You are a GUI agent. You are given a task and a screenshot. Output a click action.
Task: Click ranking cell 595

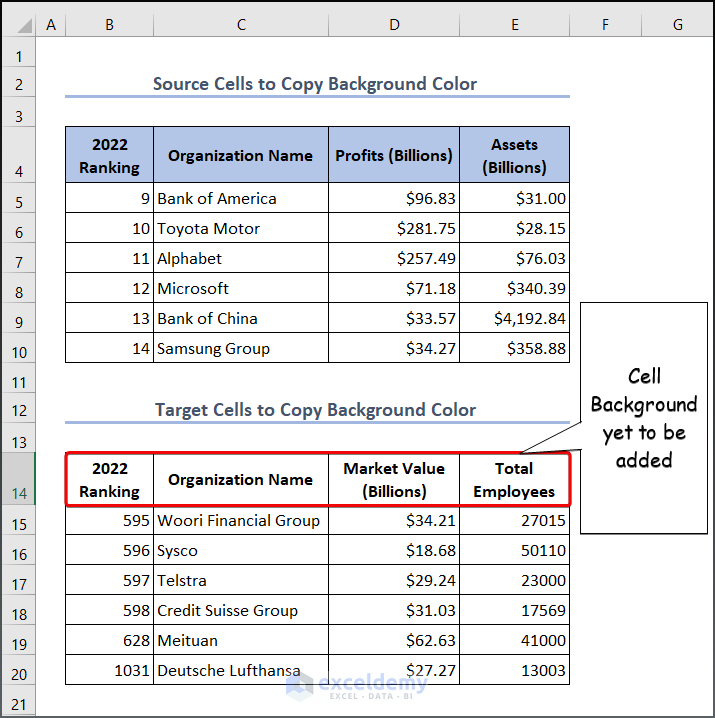(x=109, y=520)
